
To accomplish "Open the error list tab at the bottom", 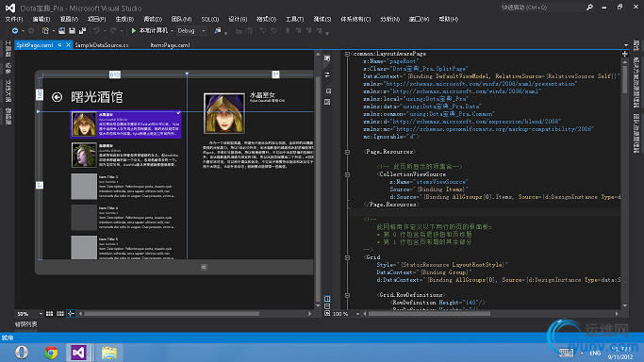I will coord(25,324).
